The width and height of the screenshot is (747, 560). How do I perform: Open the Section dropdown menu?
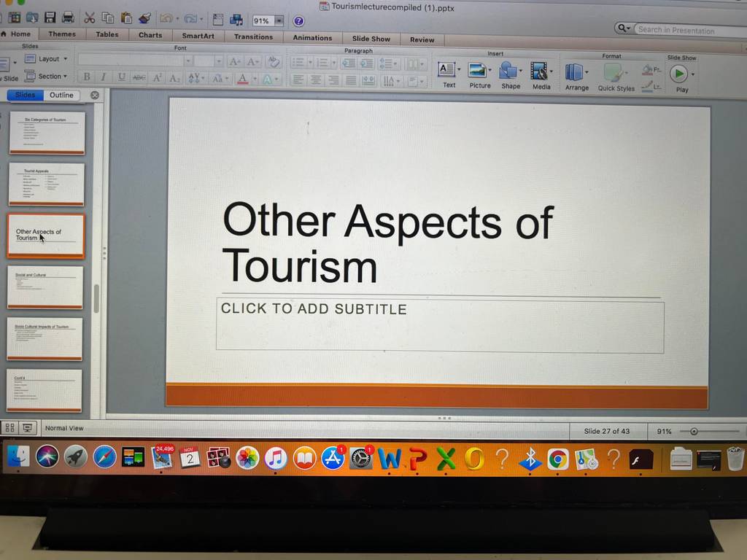pos(46,76)
